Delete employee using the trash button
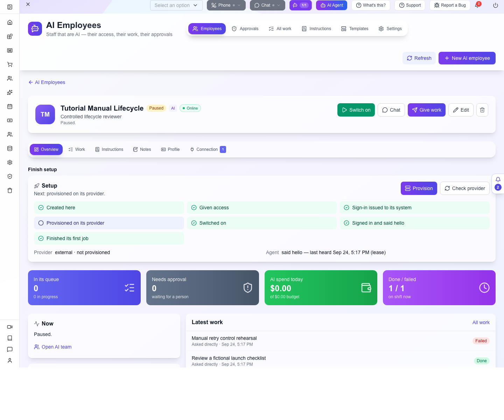504x420 pixels. [482, 110]
